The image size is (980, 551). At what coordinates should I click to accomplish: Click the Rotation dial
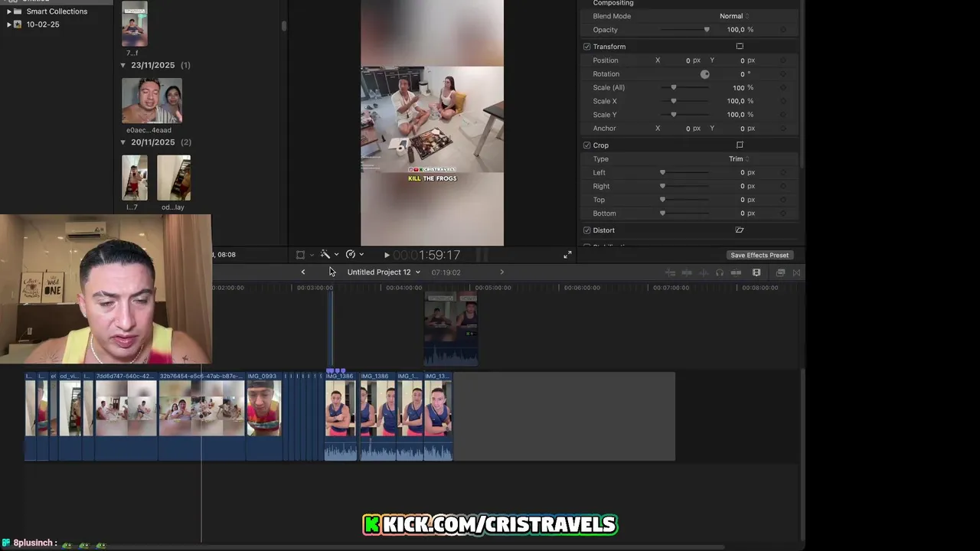(x=705, y=74)
